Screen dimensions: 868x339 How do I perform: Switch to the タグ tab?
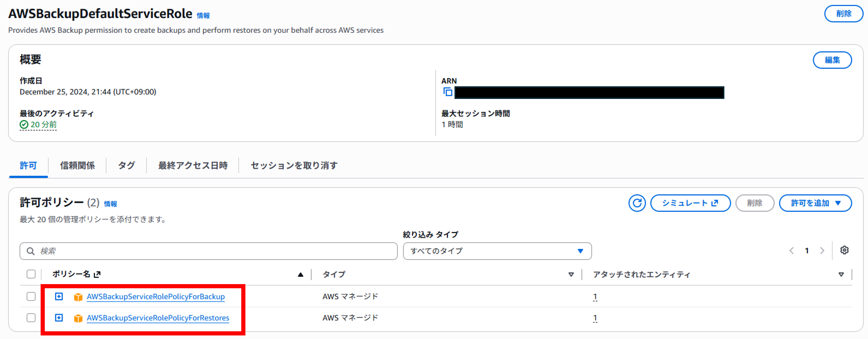(126, 166)
